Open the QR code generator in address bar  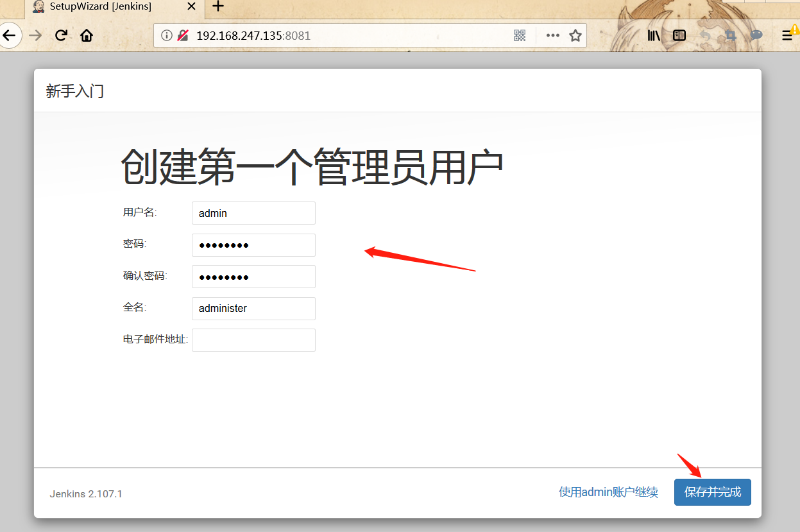tap(520, 35)
